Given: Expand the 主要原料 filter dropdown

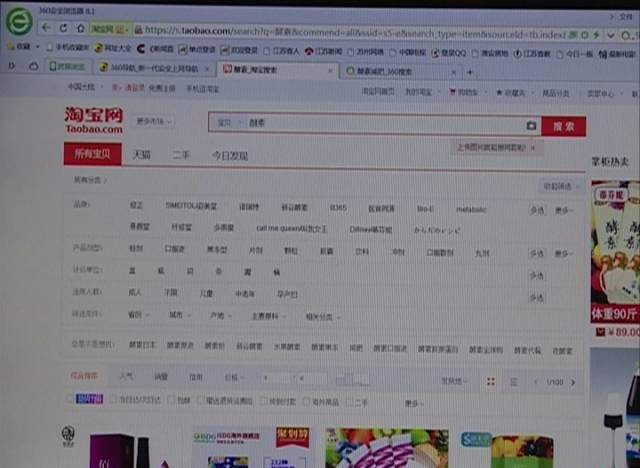Looking at the screenshot, I should click(x=268, y=316).
